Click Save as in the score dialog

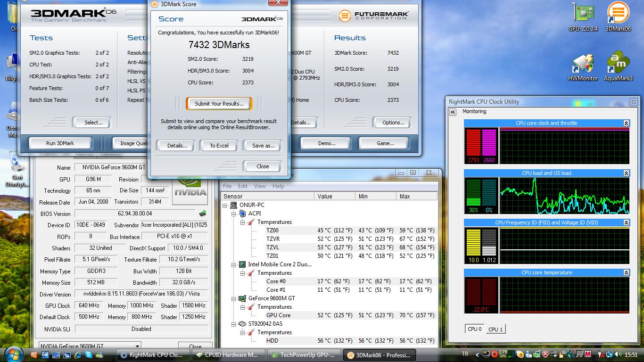263,146
